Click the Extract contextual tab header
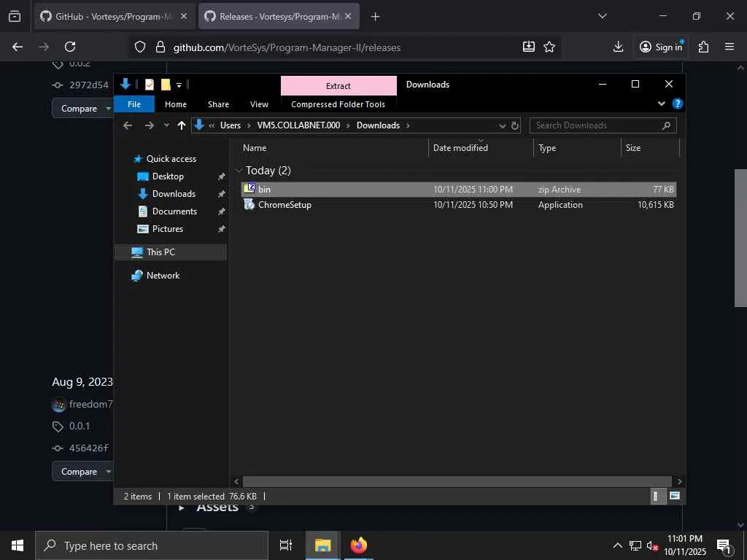Viewport: 747px width, 560px height. [338, 86]
